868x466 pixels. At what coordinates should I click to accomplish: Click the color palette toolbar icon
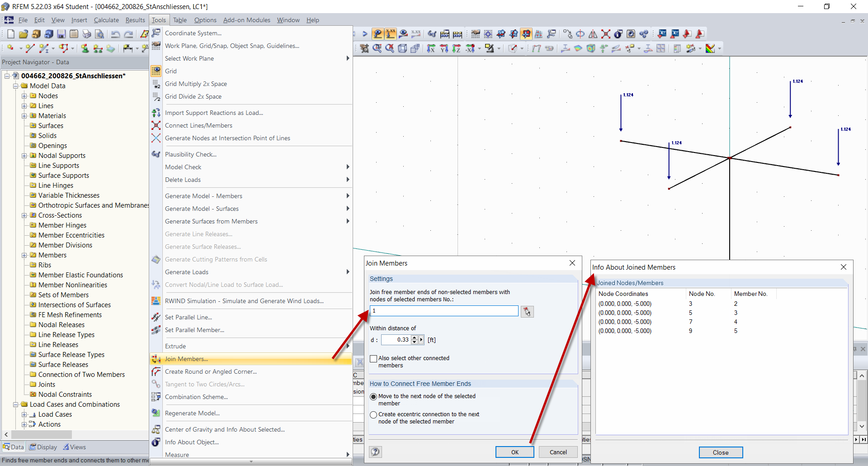coord(711,48)
